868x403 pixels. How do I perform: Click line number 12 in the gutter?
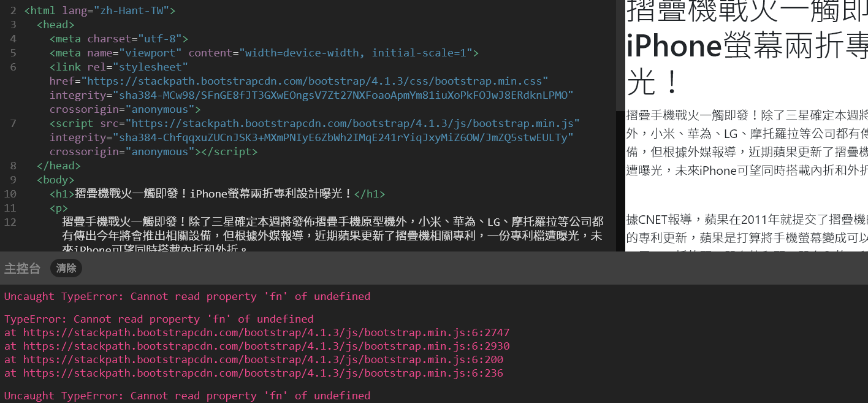(x=10, y=222)
